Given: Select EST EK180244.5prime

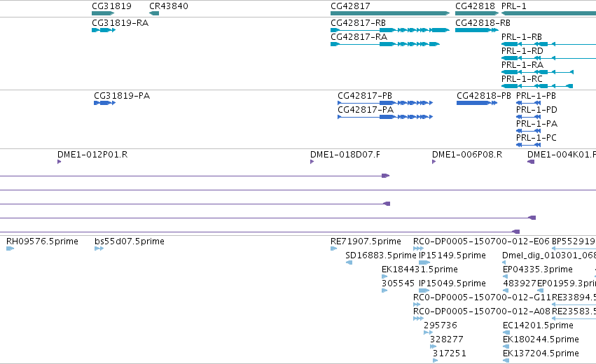Looking at the screenshot, I should click(506, 347).
